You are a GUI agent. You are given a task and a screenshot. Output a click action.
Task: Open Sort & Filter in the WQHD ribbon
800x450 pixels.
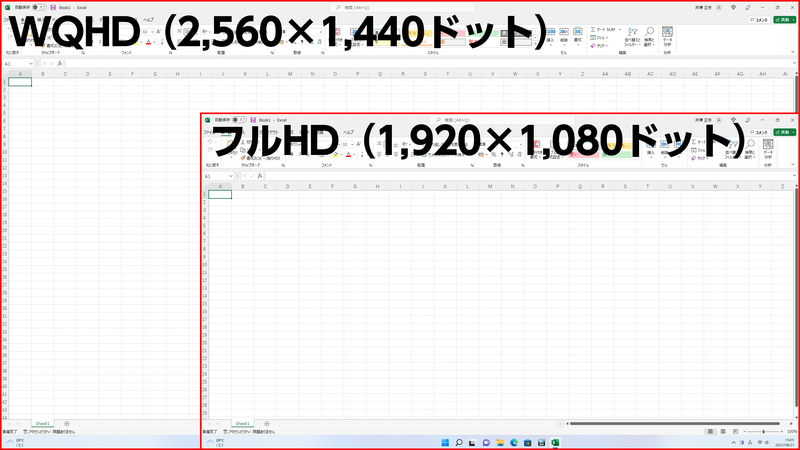pos(632,37)
